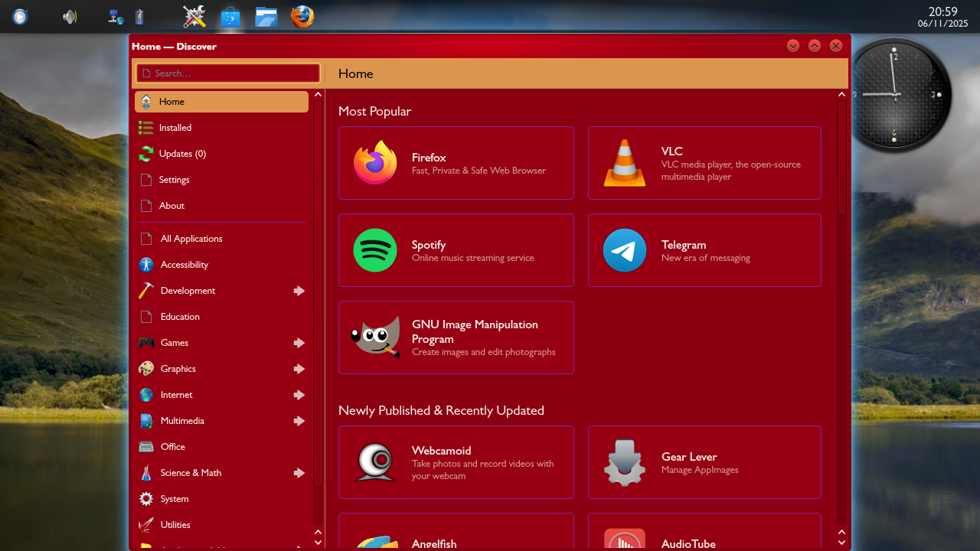Click the volume speaker tray icon

click(x=70, y=16)
